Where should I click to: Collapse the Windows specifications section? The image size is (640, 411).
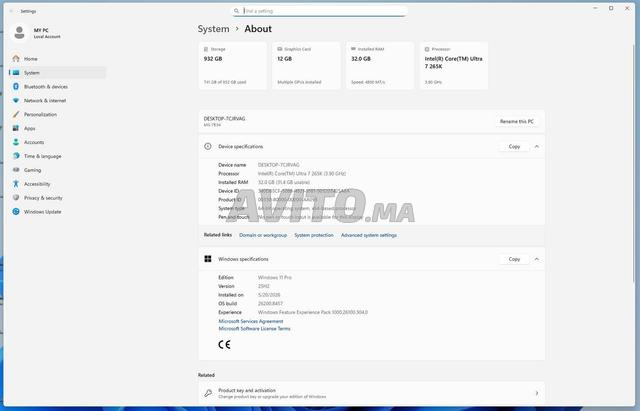coord(537,259)
